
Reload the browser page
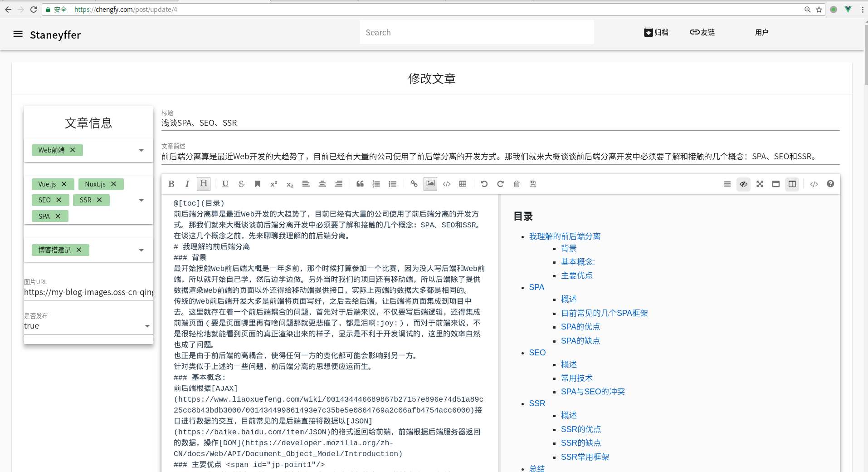(x=34, y=9)
